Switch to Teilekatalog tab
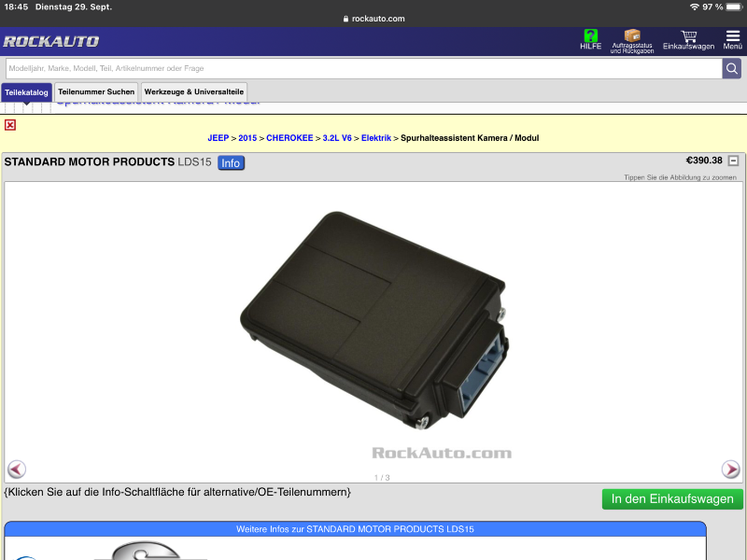The width and height of the screenshot is (747, 560). 26,92
